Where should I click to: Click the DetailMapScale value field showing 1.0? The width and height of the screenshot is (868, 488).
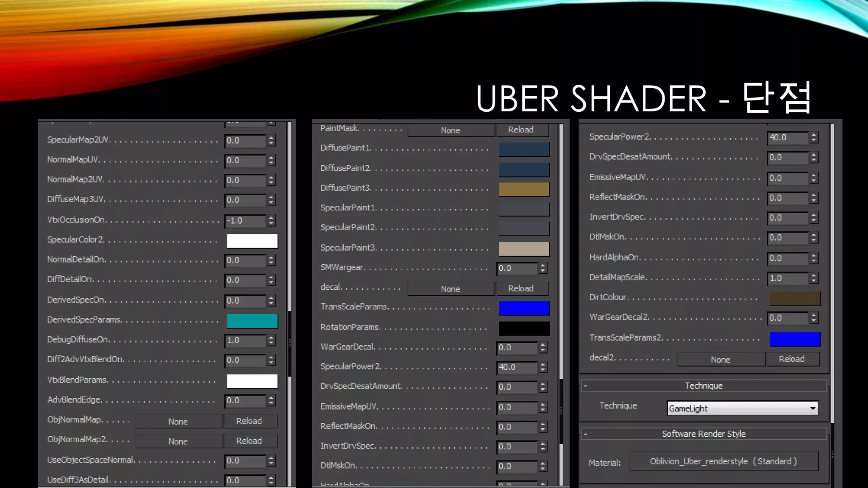point(788,278)
